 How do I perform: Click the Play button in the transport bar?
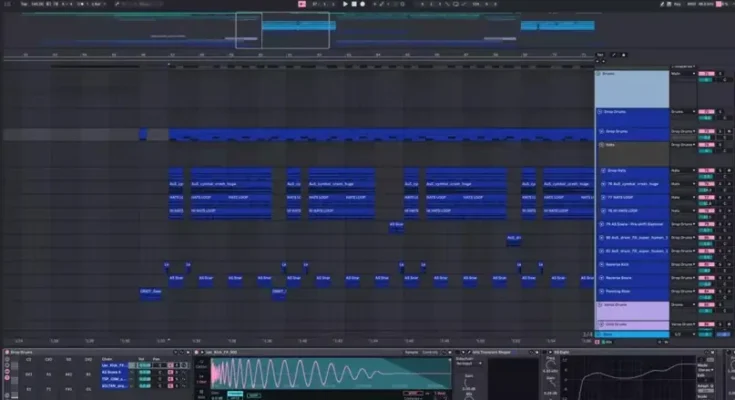pyautogui.click(x=345, y=4)
